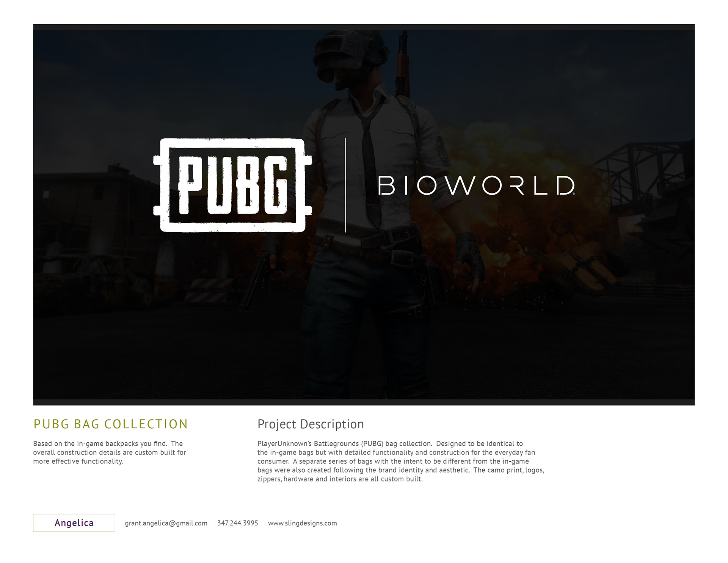Click the Project Description heading

[311, 424]
